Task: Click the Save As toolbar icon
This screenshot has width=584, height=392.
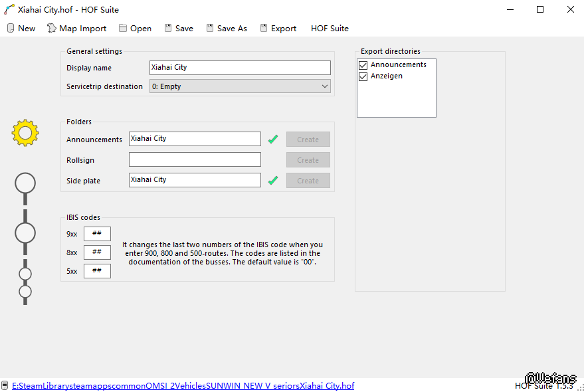Action: coord(210,29)
